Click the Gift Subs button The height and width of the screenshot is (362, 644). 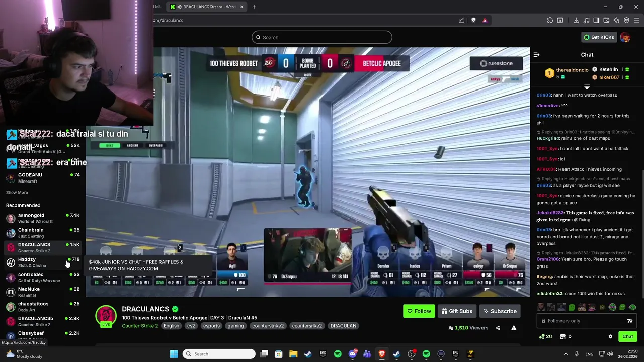[x=457, y=311]
